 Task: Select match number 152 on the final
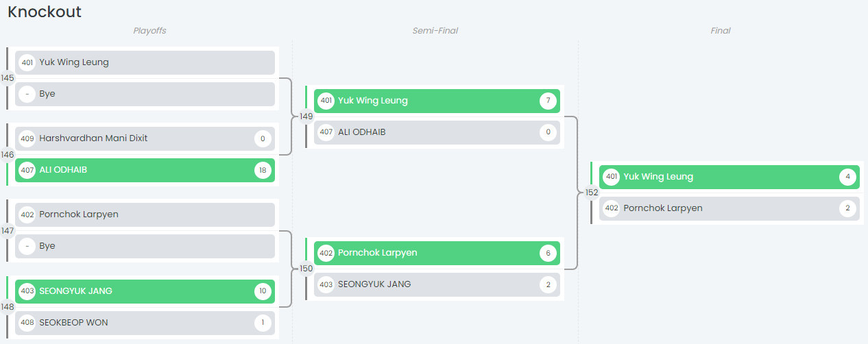[x=592, y=193]
